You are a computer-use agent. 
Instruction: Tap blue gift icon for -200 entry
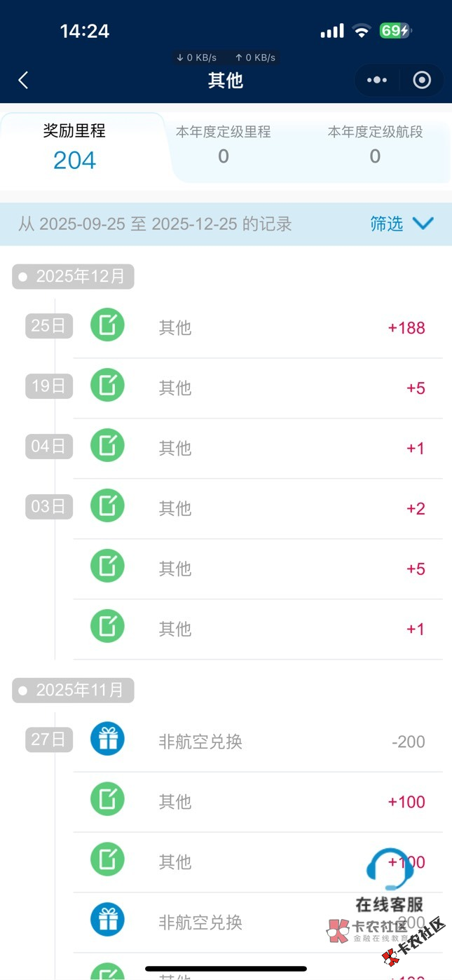click(x=107, y=740)
